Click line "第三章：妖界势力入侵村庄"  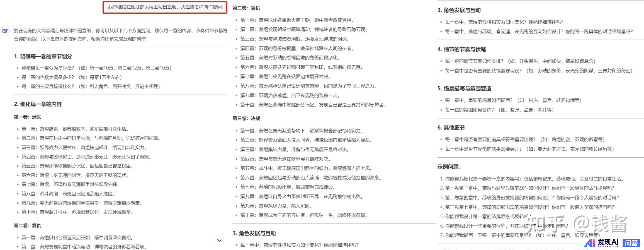(x=84, y=147)
